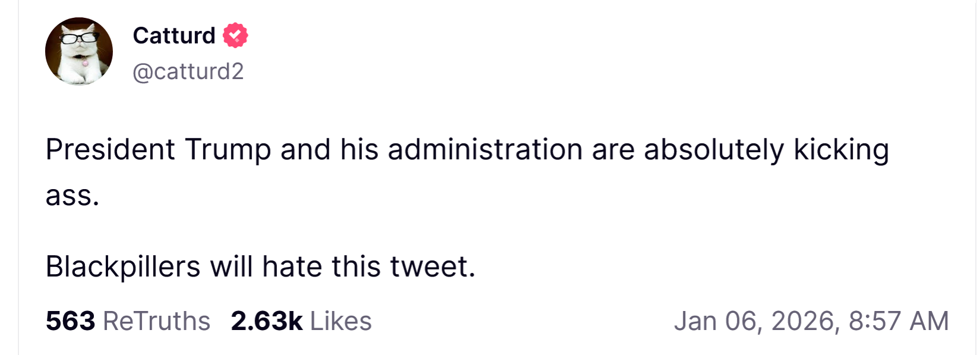The image size is (980, 355).
Task: Click the "Blackpillers will hate this tweet." line
Action: pos(260,266)
